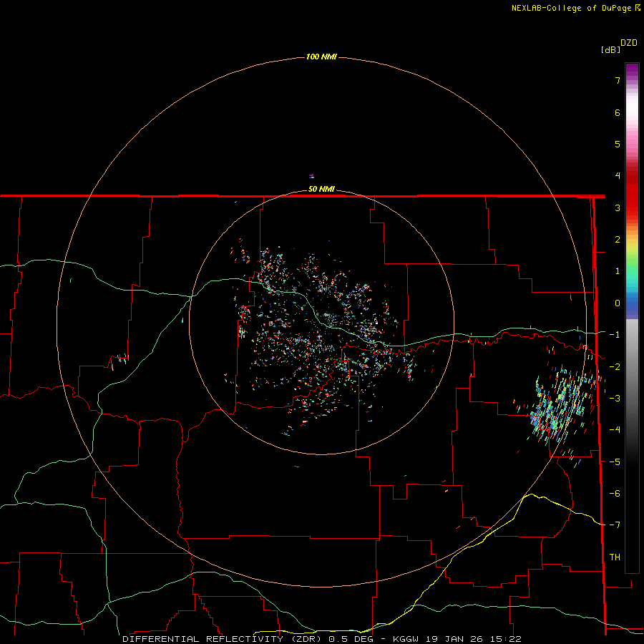Click the -6 dB scale value
Viewport: 644px width, 644px height.
pyautogui.click(x=615, y=494)
